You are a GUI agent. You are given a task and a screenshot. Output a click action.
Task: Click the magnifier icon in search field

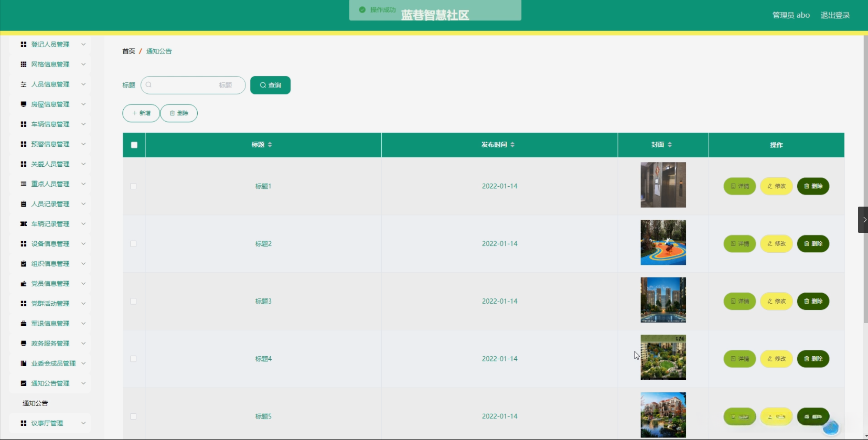click(149, 85)
